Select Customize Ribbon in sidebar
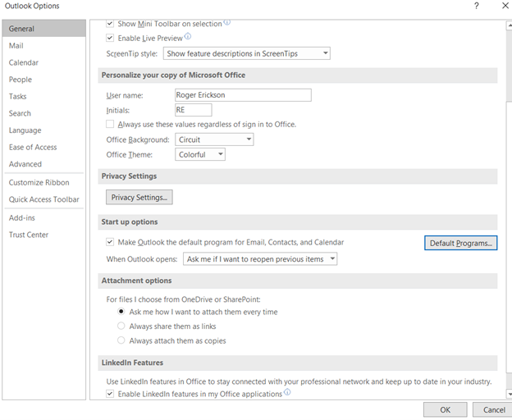This screenshot has width=512, height=420. 39,182
